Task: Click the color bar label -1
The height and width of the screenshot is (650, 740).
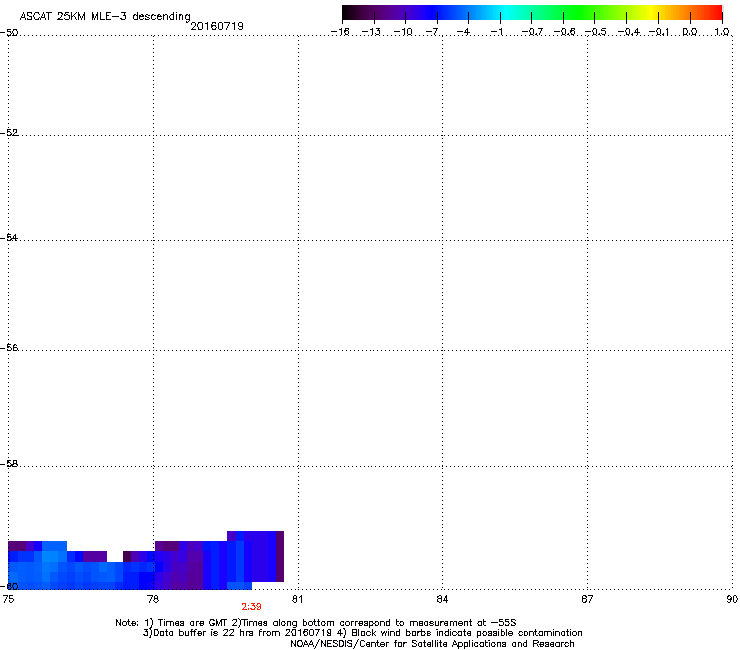Action: (x=496, y=32)
